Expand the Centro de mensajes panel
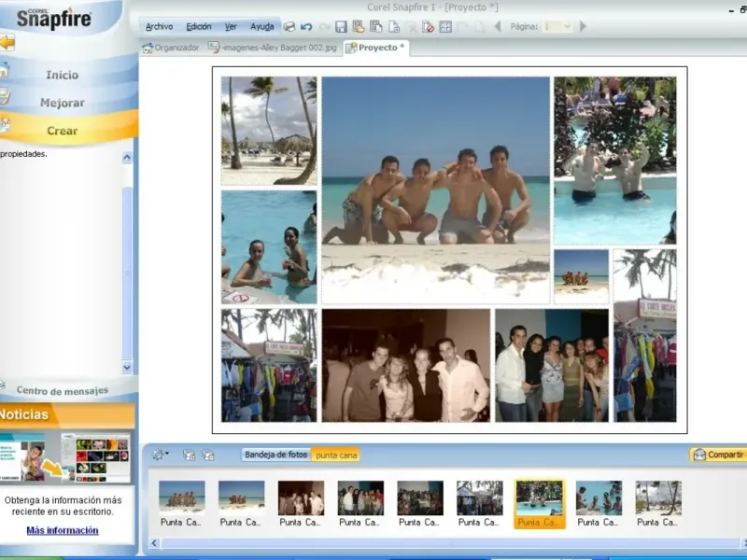Viewport: 747px width, 560px height. point(62,390)
